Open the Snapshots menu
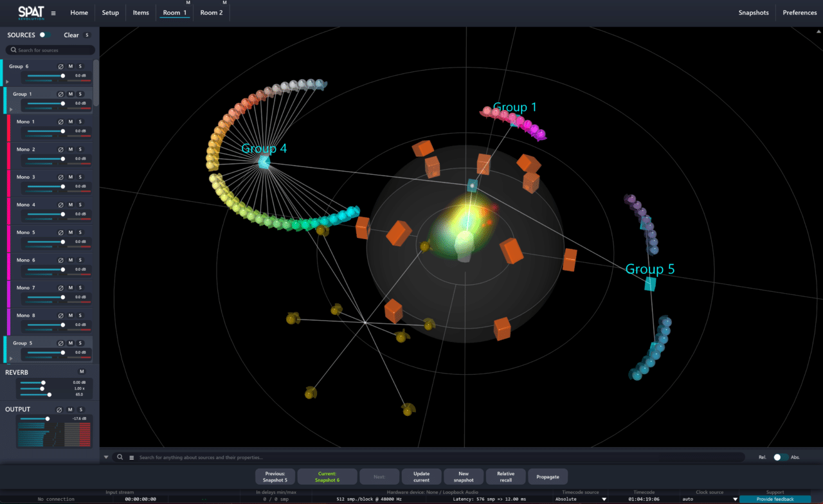This screenshot has width=823, height=504. point(753,12)
